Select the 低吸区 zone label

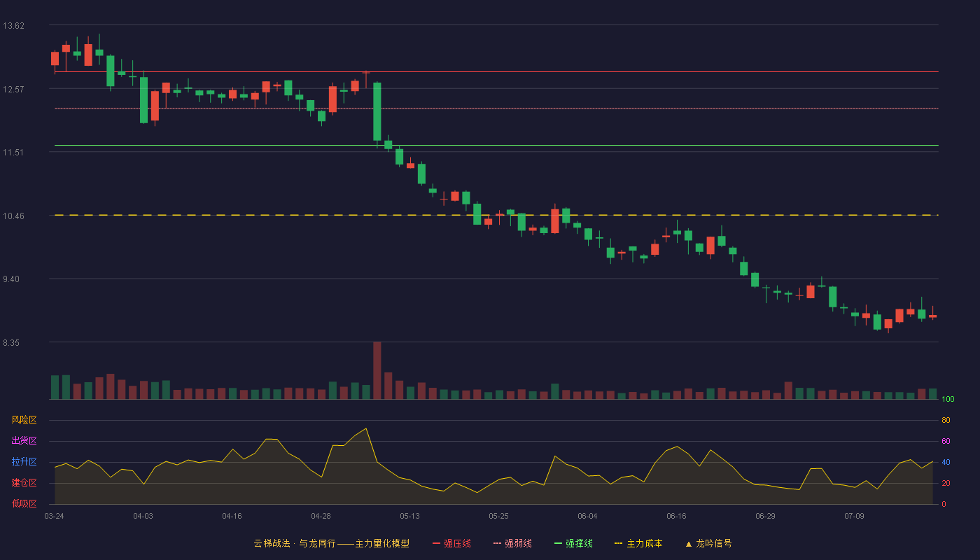point(24,504)
